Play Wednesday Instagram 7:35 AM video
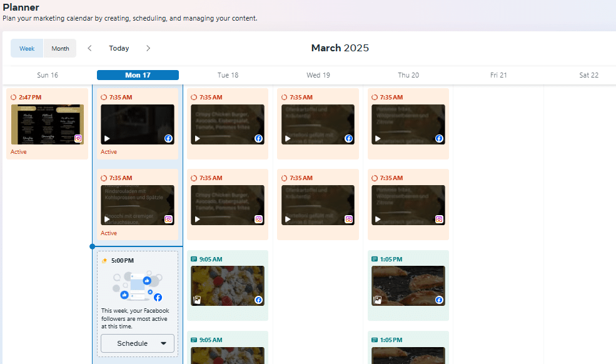The height and width of the screenshot is (364, 616). click(288, 220)
